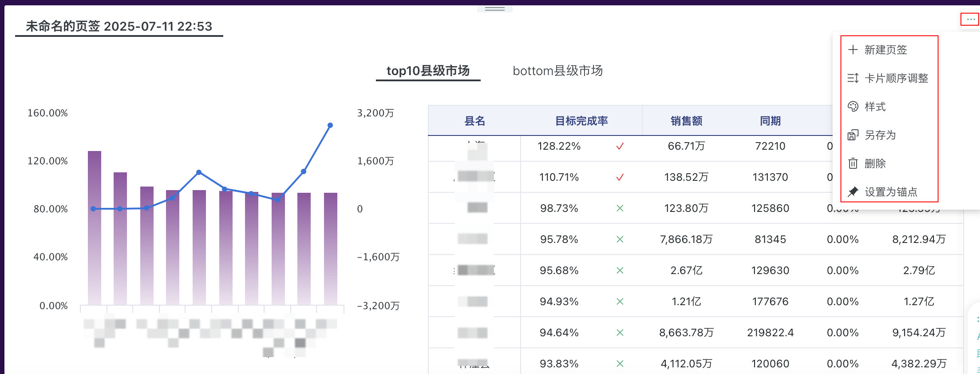
Task: Switch to the bottom县级市场 tab
Action: coord(557,71)
